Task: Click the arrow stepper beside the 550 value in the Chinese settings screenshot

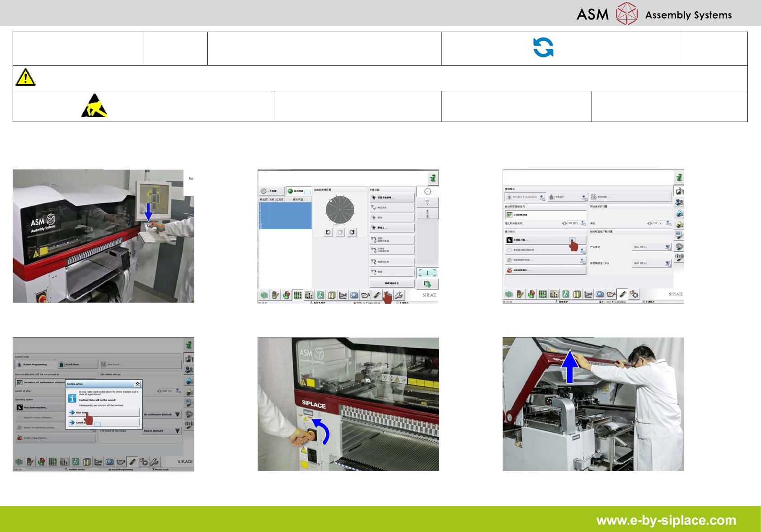Action: [x=649, y=223]
